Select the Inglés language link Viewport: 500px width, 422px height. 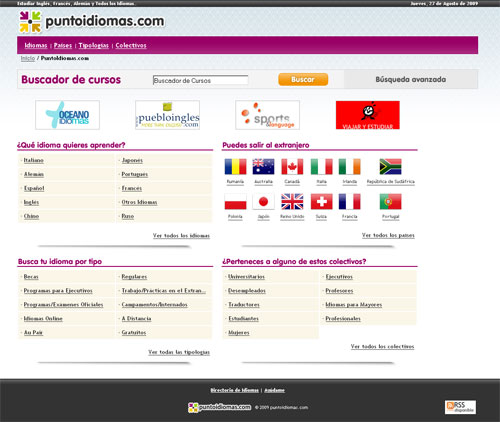click(31, 202)
